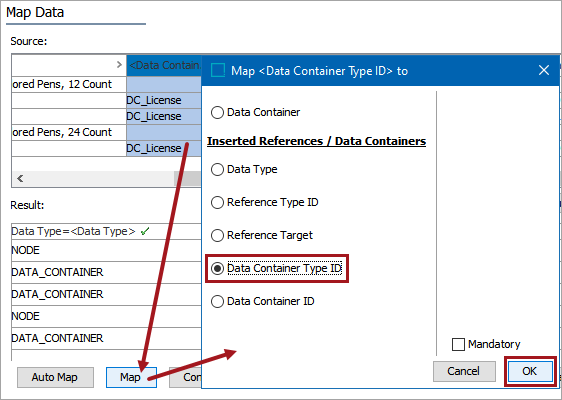Select DC_License cell below the 24 Count row
Image resolution: width=562 pixels, height=400 pixels.
click(164, 148)
